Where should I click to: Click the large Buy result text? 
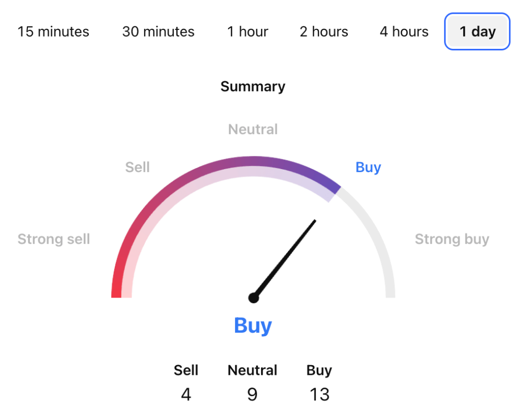point(252,326)
